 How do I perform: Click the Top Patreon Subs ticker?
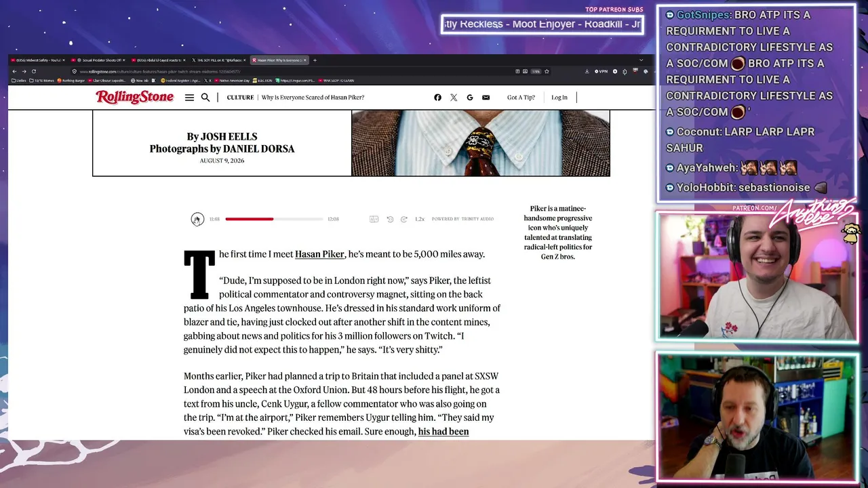[x=542, y=24]
